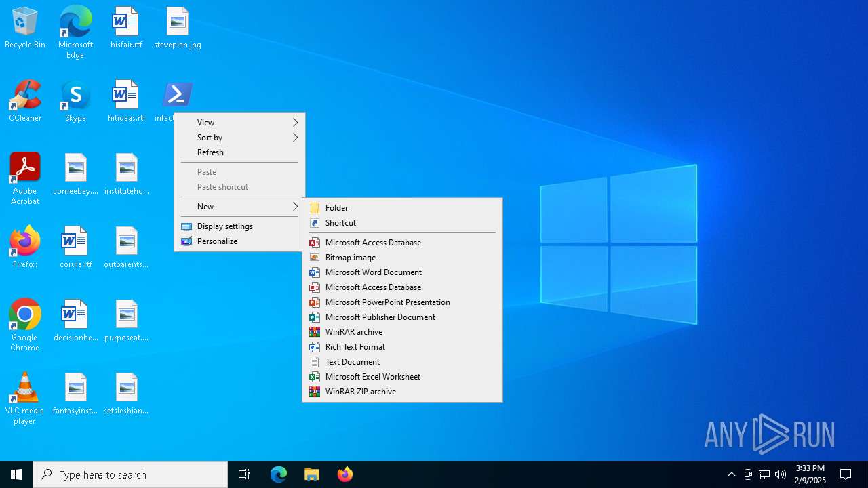Image resolution: width=868 pixels, height=488 pixels.
Task: Open the Windows Start menu
Action: [x=16, y=474]
